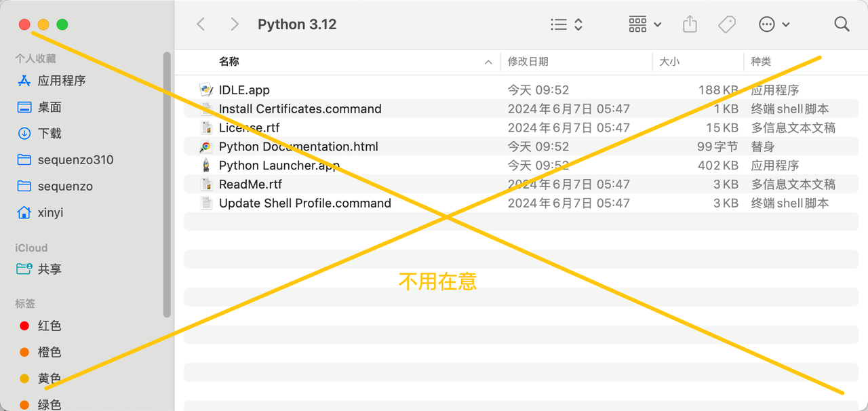Click the Tags icon in the toolbar
Viewport: 868px width, 411px height.
726,24
